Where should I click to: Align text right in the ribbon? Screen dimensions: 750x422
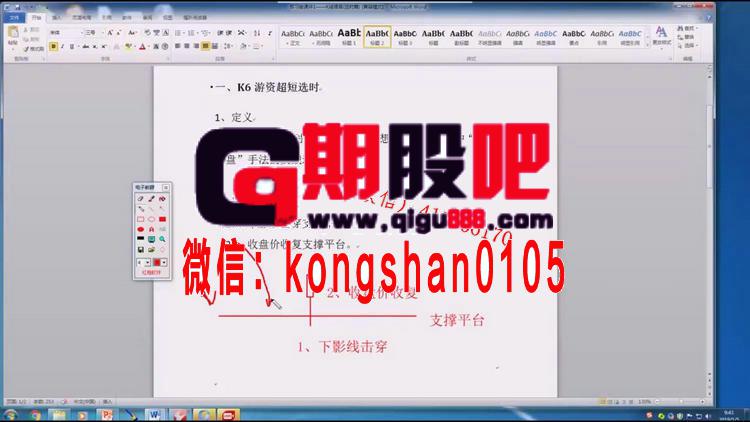tap(196, 46)
